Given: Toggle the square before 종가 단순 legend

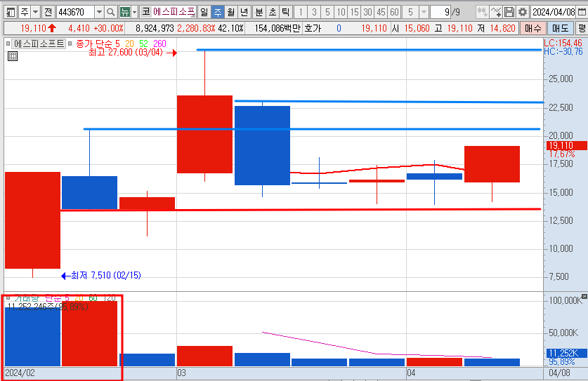Looking at the screenshot, I should pos(70,44).
